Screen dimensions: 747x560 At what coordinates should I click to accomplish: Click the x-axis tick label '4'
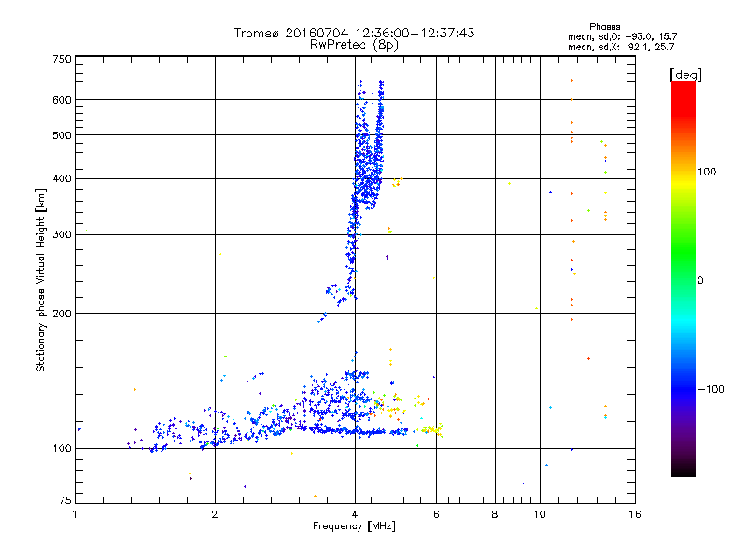click(x=355, y=514)
